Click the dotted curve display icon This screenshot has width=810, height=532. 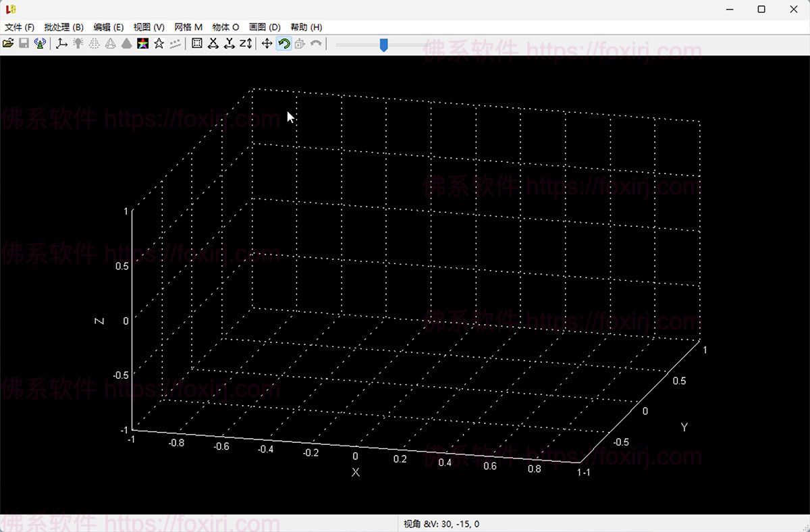tap(174, 43)
